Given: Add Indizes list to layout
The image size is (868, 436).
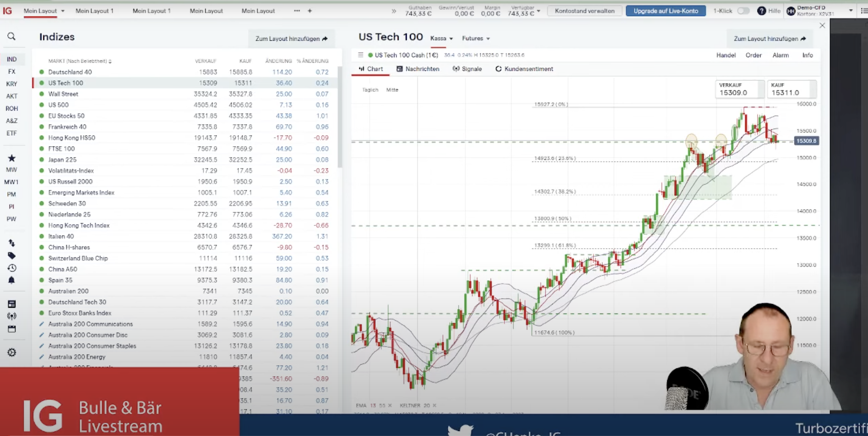Looking at the screenshot, I should pos(291,39).
